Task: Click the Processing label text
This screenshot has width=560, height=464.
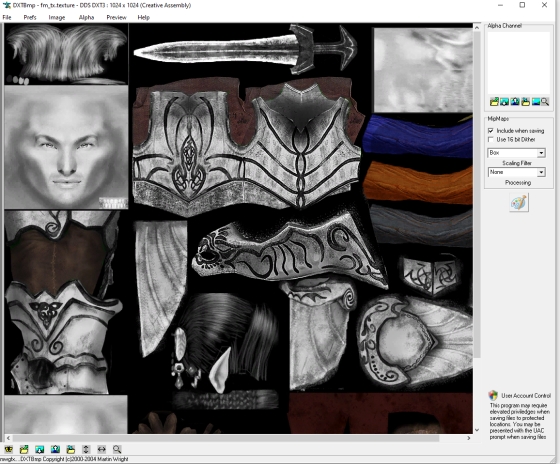Action: (x=518, y=183)
